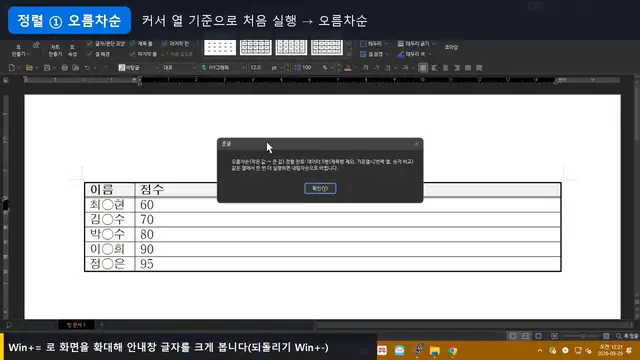Select the second page view mode icon
640x360 pixels.
pos(526,336)
